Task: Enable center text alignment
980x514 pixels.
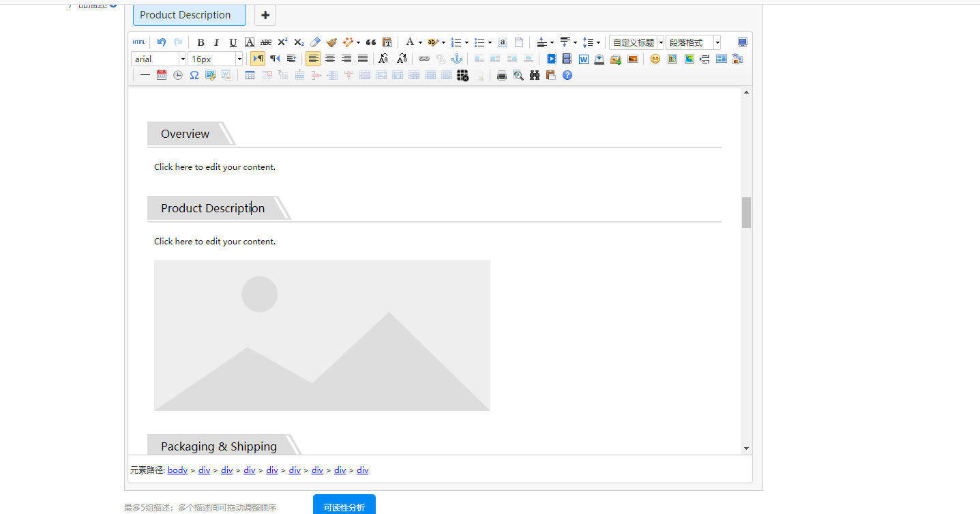Action: (330, 59)
